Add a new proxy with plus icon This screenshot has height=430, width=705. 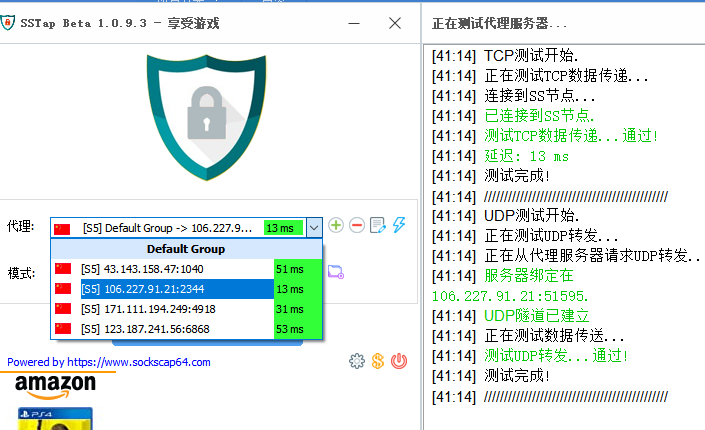336,225
